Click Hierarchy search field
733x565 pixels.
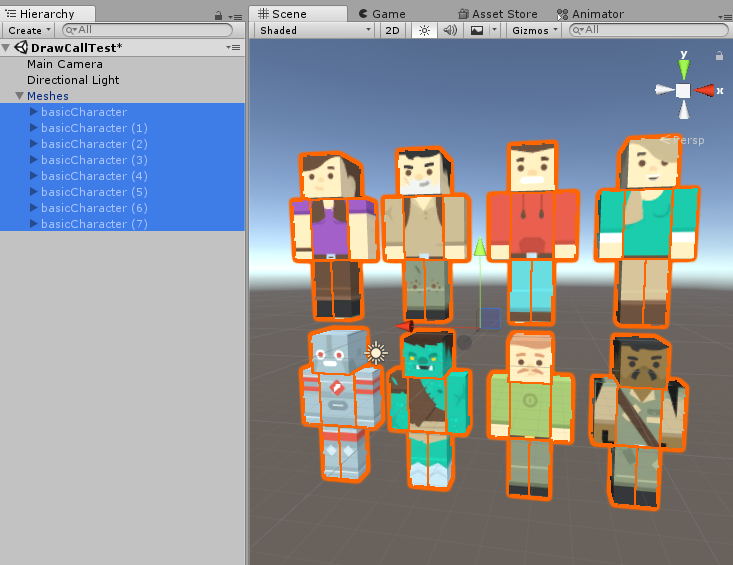coord(148,30)
